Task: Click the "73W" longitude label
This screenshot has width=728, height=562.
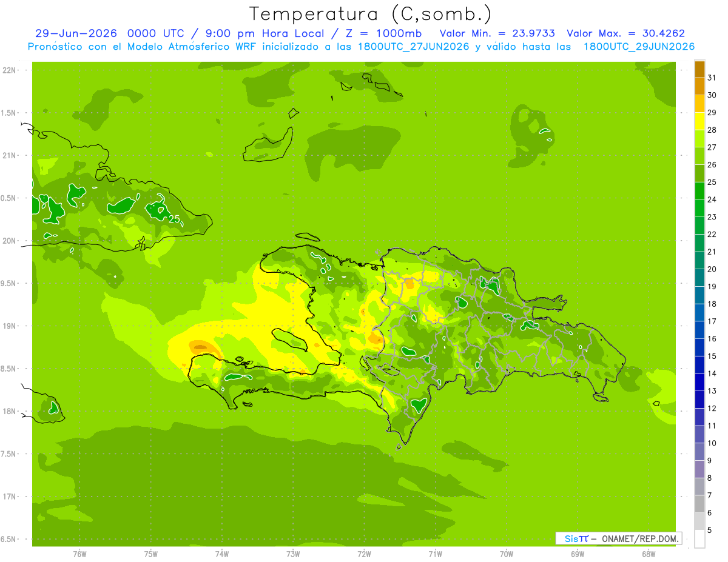Action: [293, 554]
